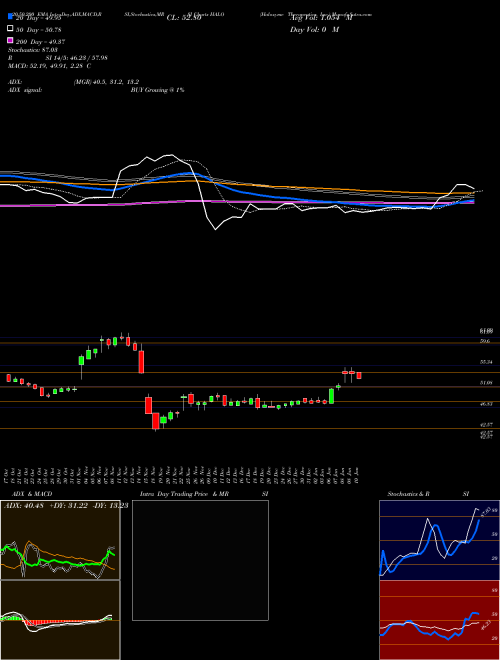Viewport: 500px width, 660px height.
Task: Click the 59.6 price axis label
Action: click(485, 341)
